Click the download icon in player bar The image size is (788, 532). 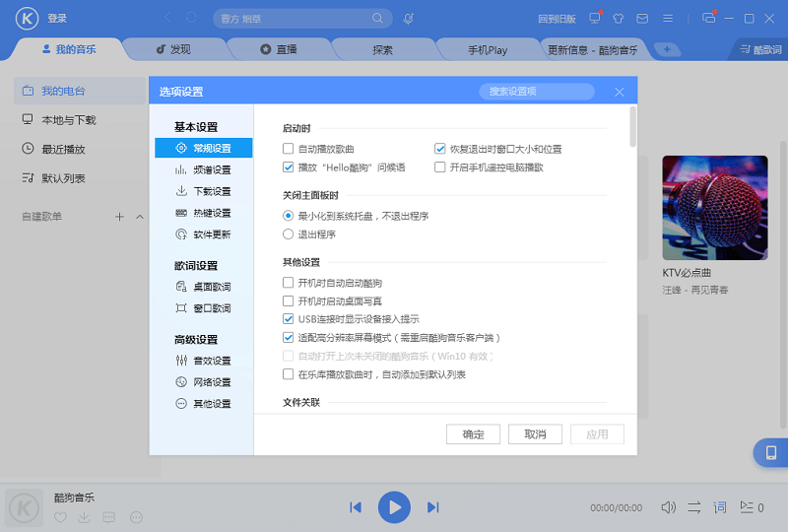[85, 517]
